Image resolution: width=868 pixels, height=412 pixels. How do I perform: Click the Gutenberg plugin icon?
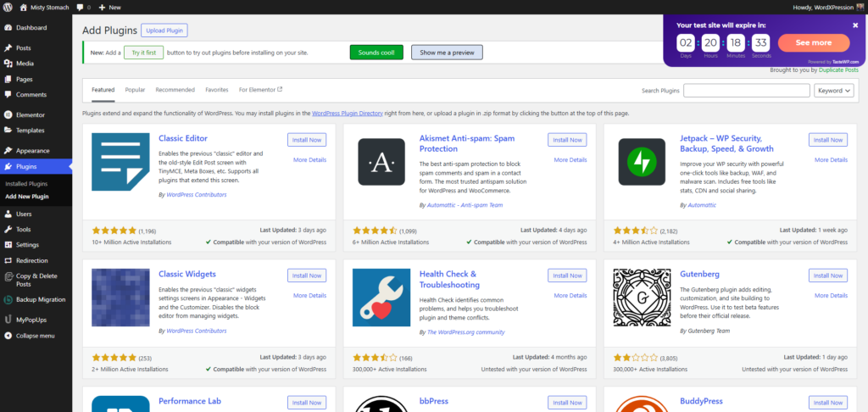coord(642,298)
